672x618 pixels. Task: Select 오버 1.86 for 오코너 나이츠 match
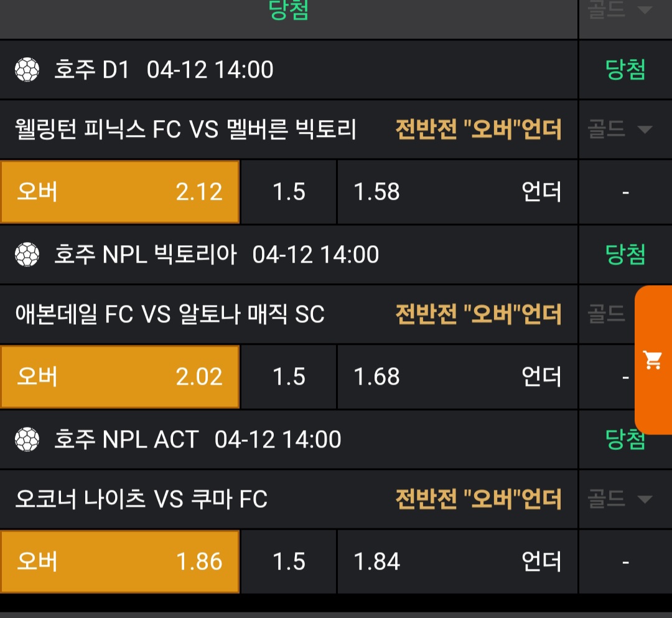point(120,561)
